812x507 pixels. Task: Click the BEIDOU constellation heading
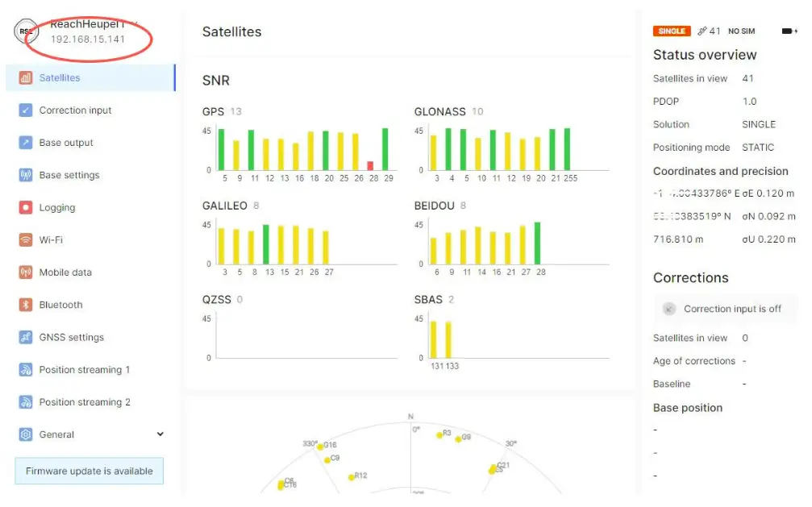(434, 206)
